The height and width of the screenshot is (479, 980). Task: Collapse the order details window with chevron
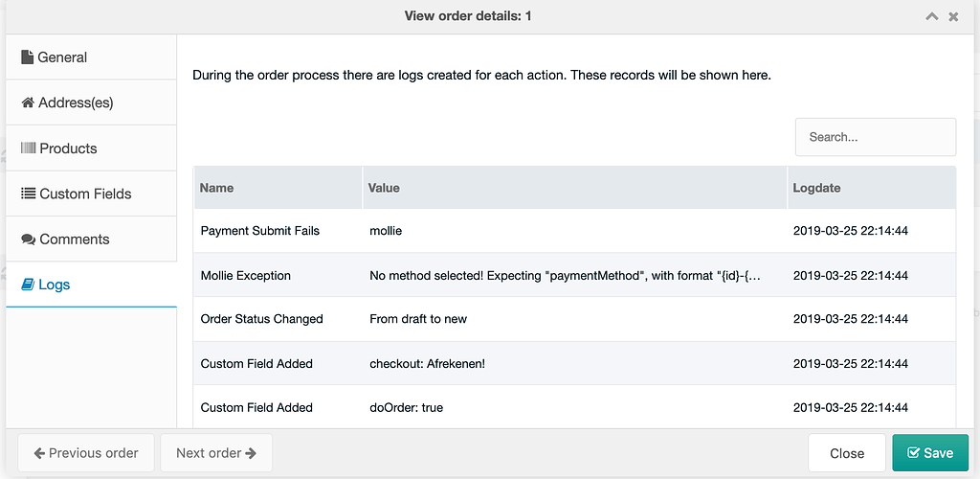tap(932, 17)
